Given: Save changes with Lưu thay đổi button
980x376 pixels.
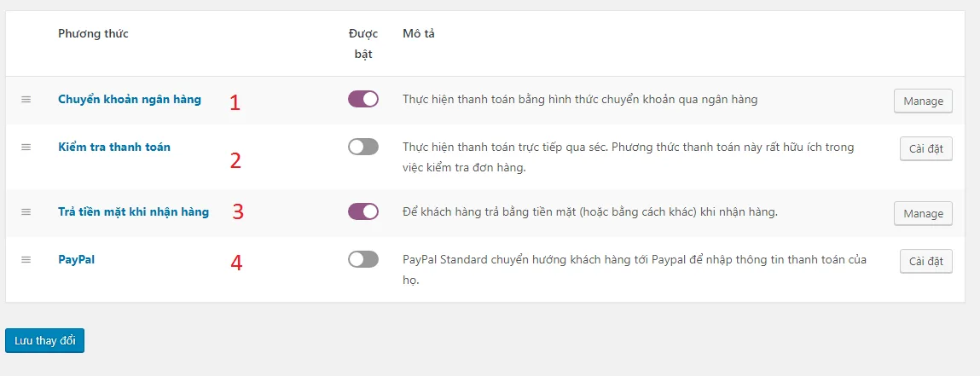Looking at the screenshot, I should [x=45, y=340].
